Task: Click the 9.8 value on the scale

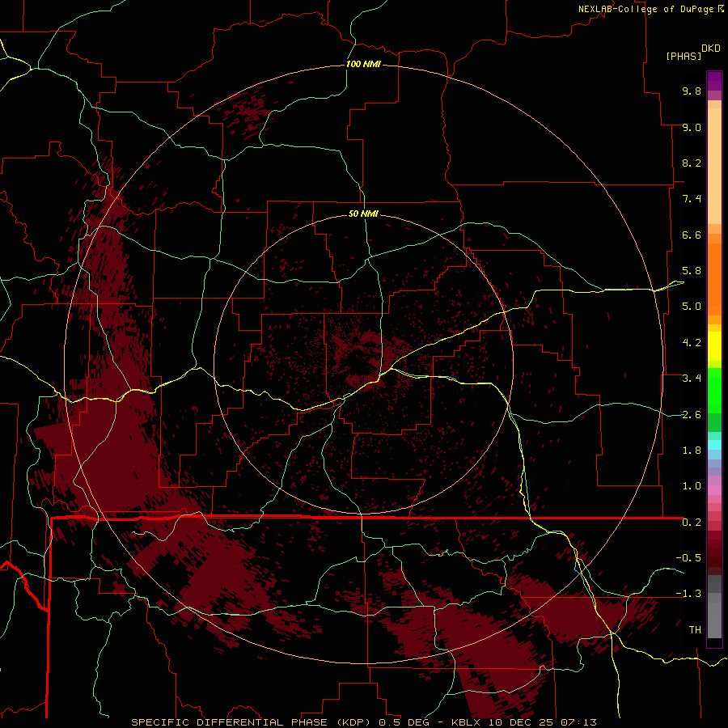Action: click(x=692, y=91)
